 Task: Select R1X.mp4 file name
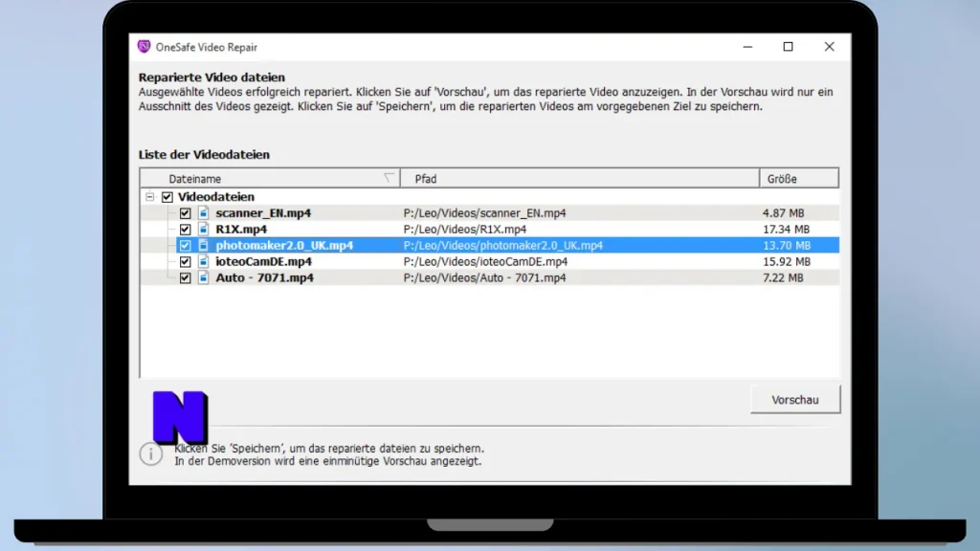(x=241, y=230)
